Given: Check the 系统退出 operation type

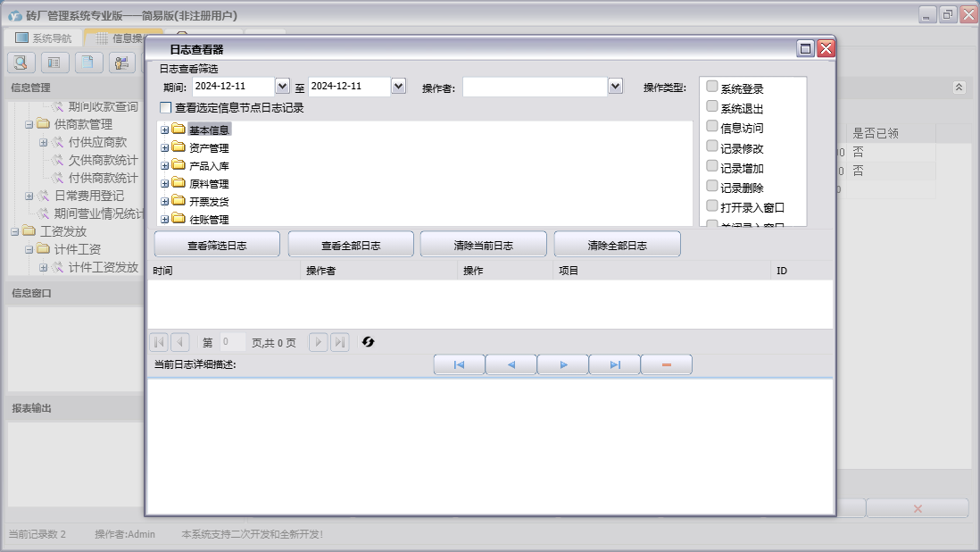Looking at the screenshot, I should pyautogui.click(x=712, y=106).
